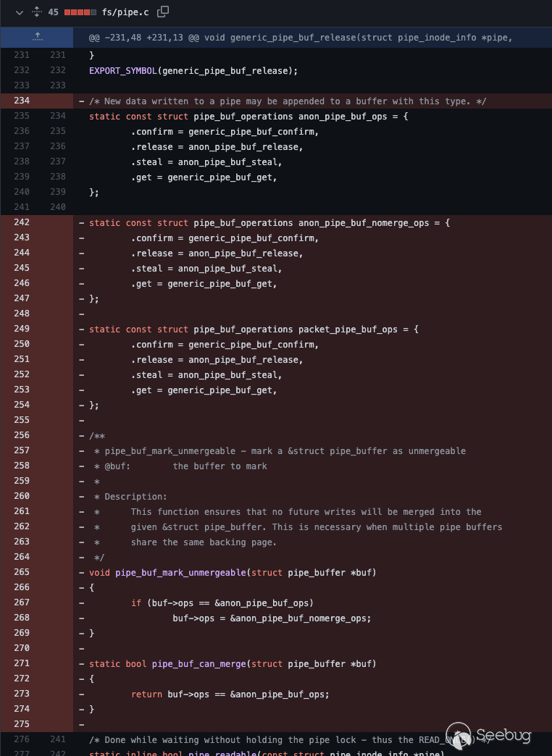Click the 45 changed lines count
Image resolution: width=552 pixels, height=756 pixels.
click(54, 12)
